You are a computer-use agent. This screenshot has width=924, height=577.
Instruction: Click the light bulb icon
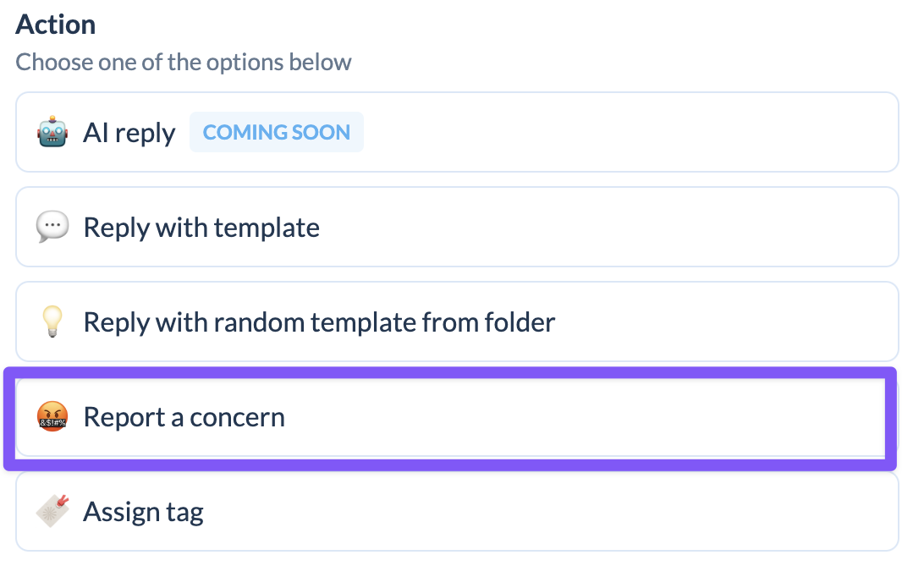pos(52,321)
